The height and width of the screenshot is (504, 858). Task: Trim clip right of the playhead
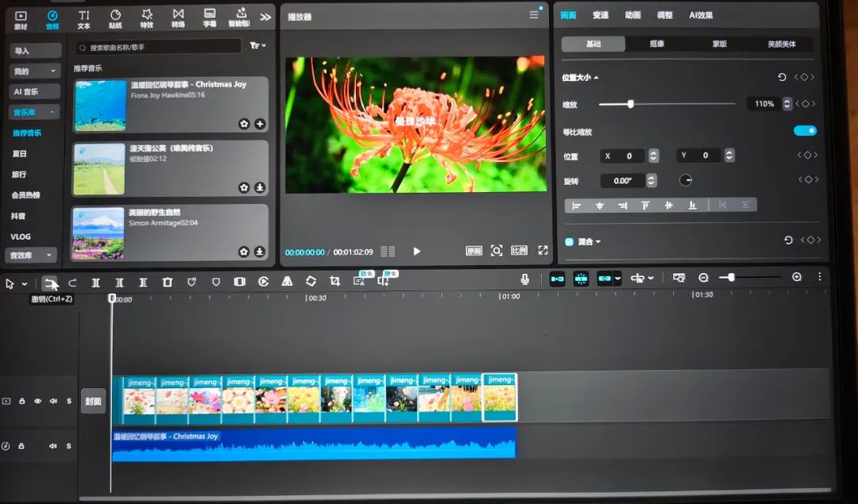(x=143, y=282)
